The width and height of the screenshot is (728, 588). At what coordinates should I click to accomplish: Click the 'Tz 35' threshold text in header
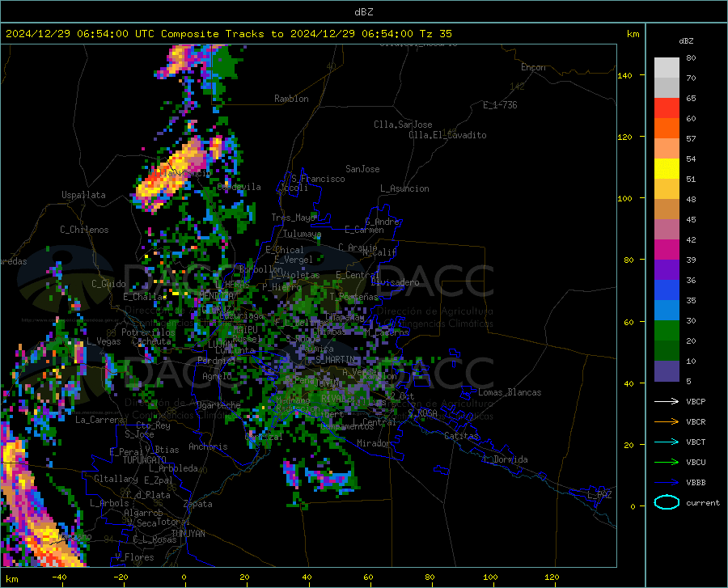pos(435,34)
